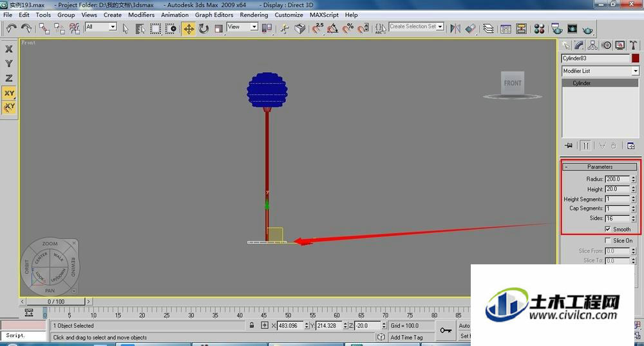The width and height of the screenshot is (644, 346).
Task: Activate the Bind to Space Warp tool
Action: point(74,28)
